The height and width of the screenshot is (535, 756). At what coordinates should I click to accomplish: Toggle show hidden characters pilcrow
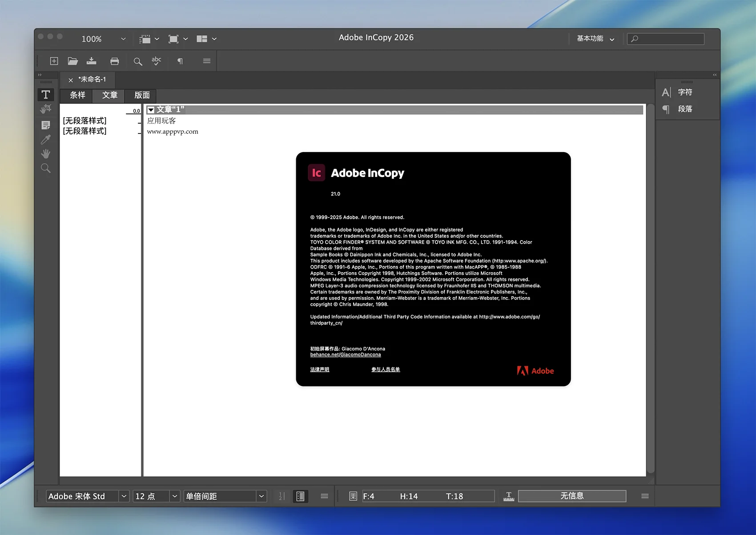point(180,61)
